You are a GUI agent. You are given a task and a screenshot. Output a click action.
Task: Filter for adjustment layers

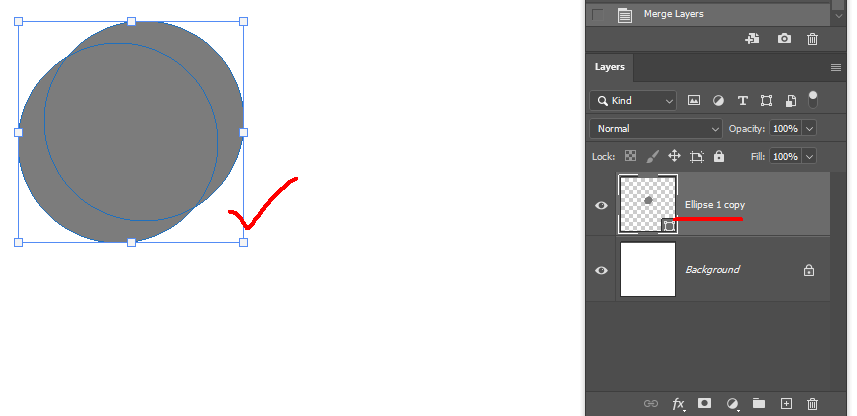coord(718,101)
